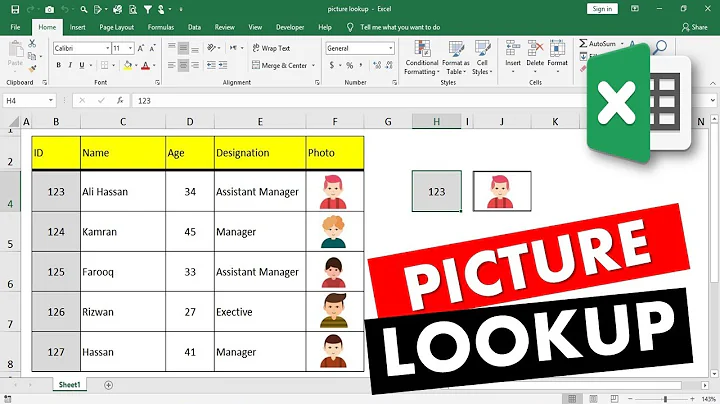
Task: Click the Increase Indent icon
Action: pos(223,65)
